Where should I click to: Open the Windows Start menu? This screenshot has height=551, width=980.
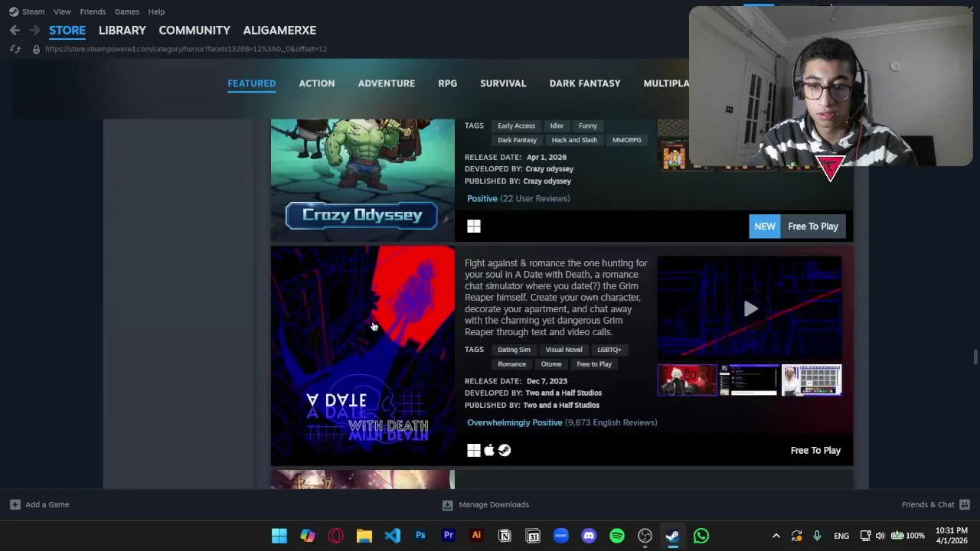279,536
